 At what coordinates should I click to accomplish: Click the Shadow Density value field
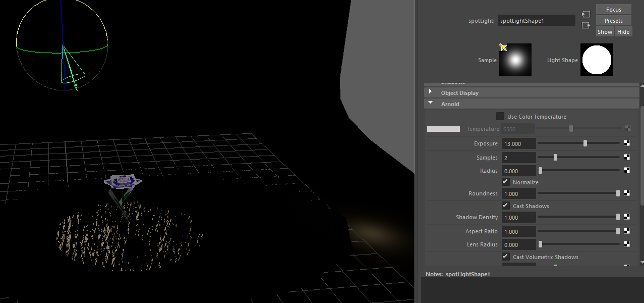coord(518,217)
